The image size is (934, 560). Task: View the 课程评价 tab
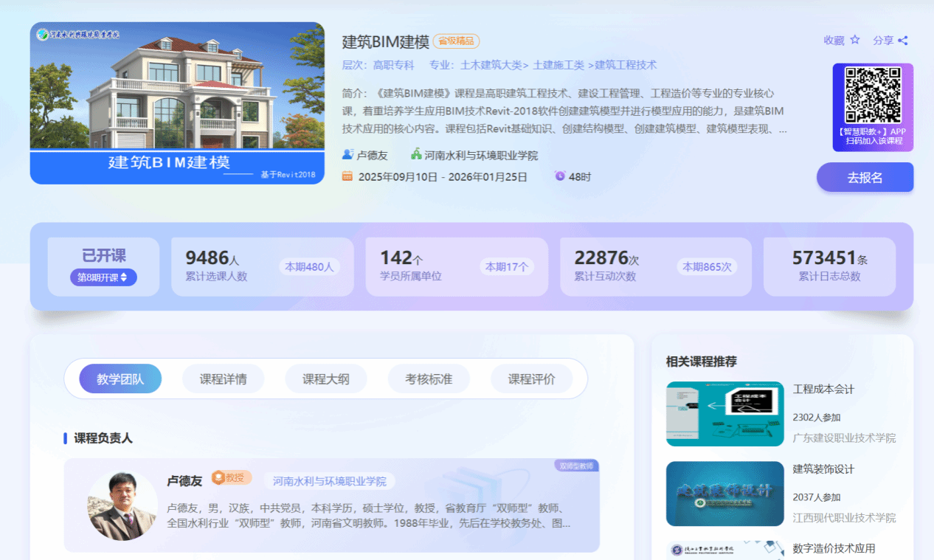click(x=531, y=379)
